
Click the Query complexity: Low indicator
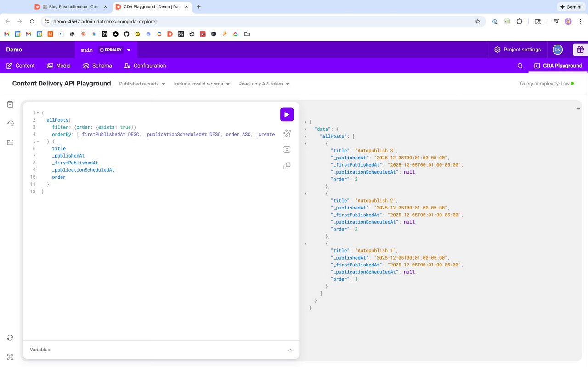(x=547, y=84)
